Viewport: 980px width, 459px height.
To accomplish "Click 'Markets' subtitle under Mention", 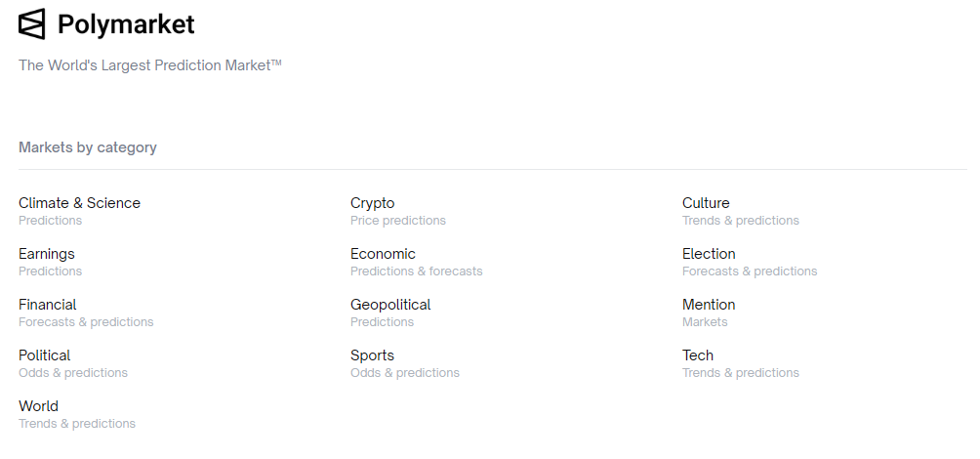I will coord(705,322).
